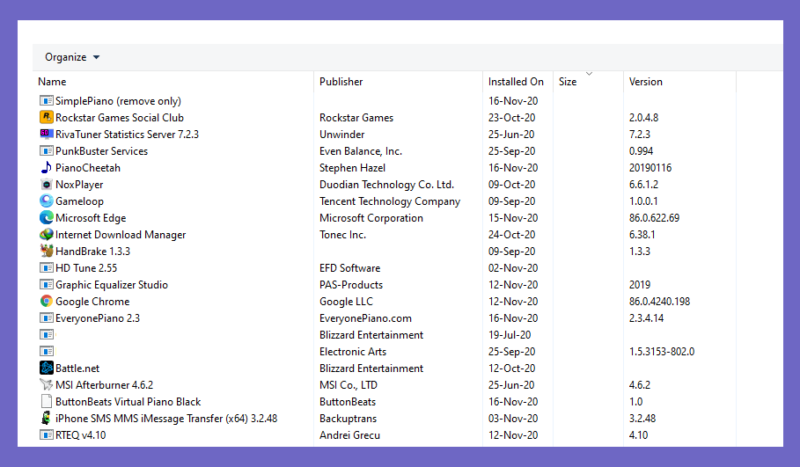Click the Gameloop icon
The width and height of the screenshot is (800, 467).
coord(46,201)
